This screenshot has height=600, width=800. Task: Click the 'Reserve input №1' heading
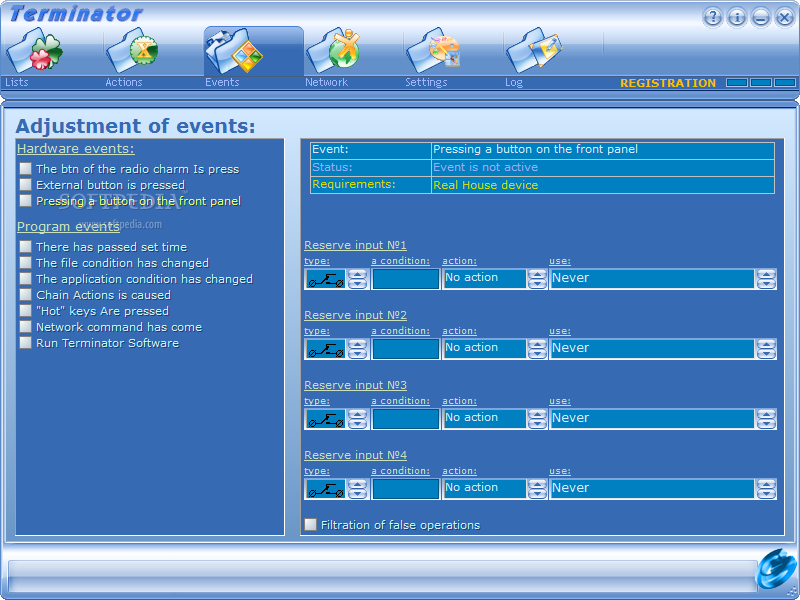pos(355,245)
